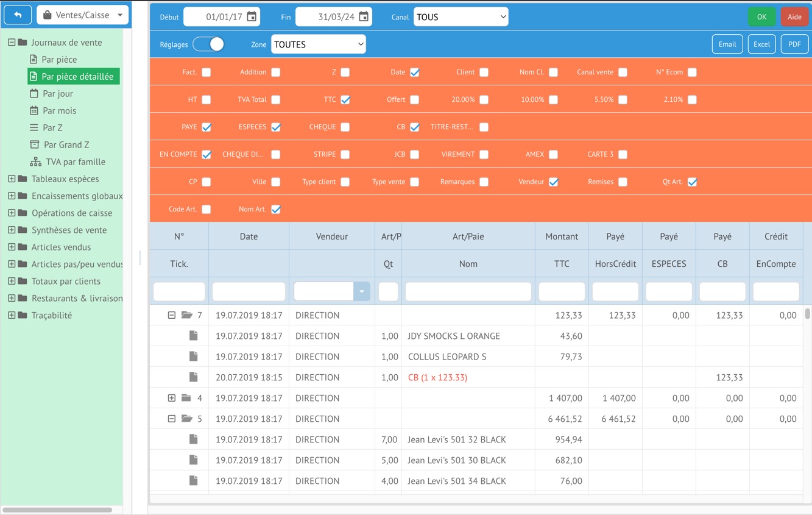Viewport: 812px width, 515px height.
Task: Click the Nom filter input field
Action: pos(468,291)
